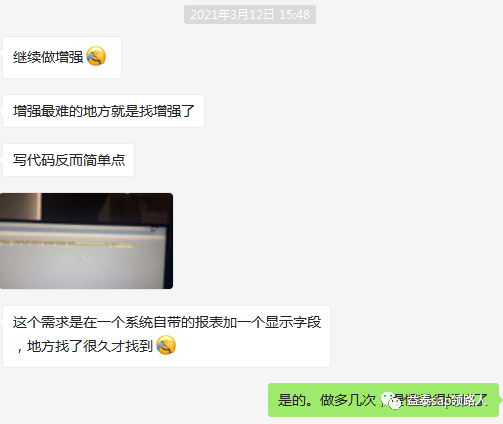
Task: Select the message 增强最难的地方就是找增强了
Action: coord(103,111)
